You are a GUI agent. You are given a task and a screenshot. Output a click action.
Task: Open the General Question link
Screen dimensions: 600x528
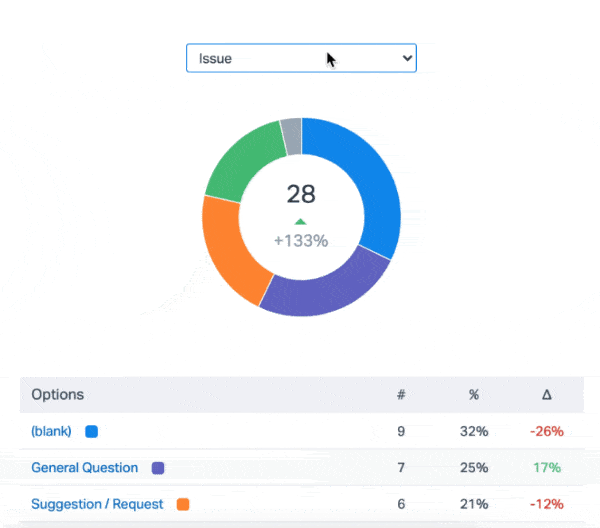pyautogui.click(x=87, y=468)
